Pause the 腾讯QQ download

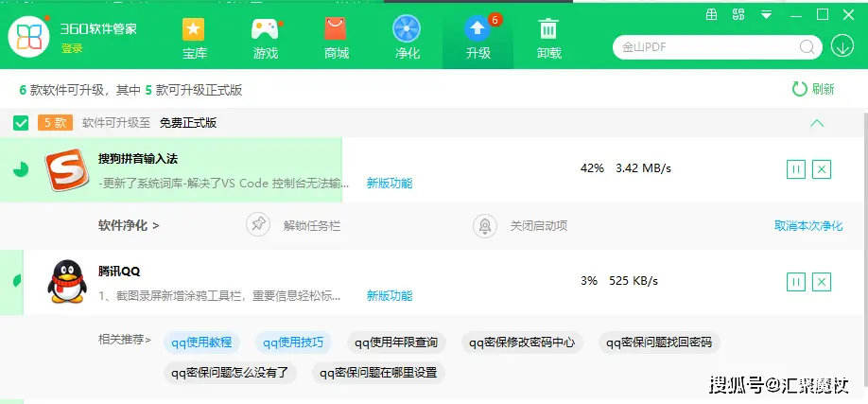tap(796, 282)
